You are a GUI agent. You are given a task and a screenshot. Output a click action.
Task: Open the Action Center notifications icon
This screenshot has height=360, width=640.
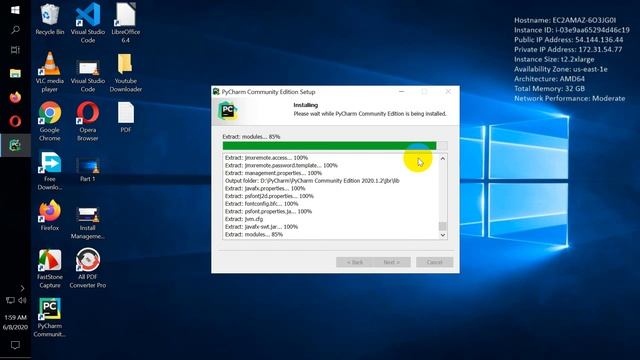[15, 345]
